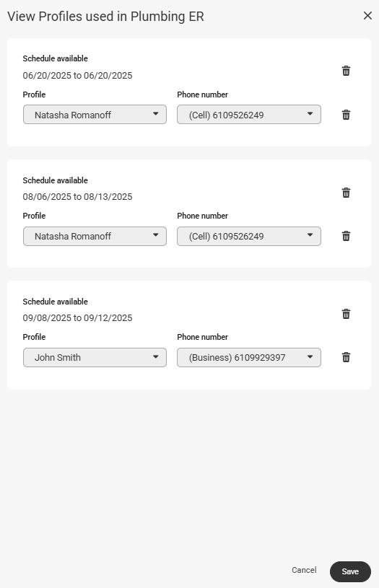Click the dialog title View Profiles used in Plumbing ER
The height and width of the screenshot is (588, 379).
pos(105,17)
